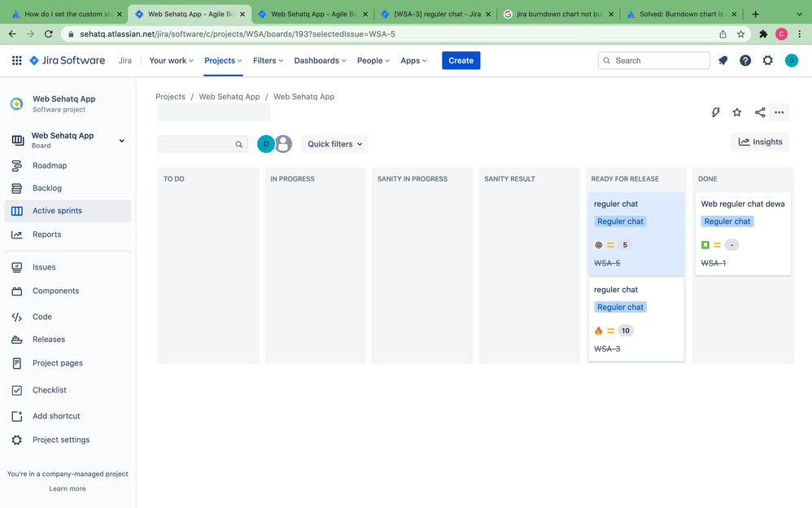Click the story icon on WSA-1 card

705,245
